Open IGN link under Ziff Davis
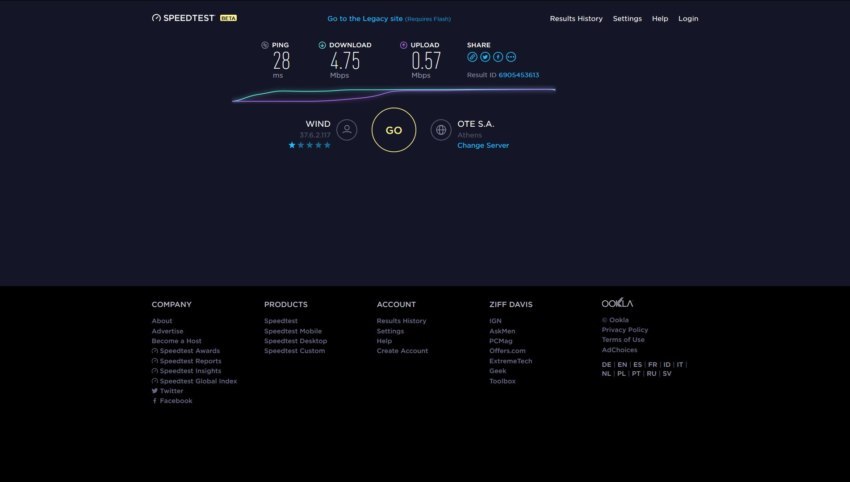The height and width of the screenshot is (482, 850). pyautogui.click(x=495, y=321)
